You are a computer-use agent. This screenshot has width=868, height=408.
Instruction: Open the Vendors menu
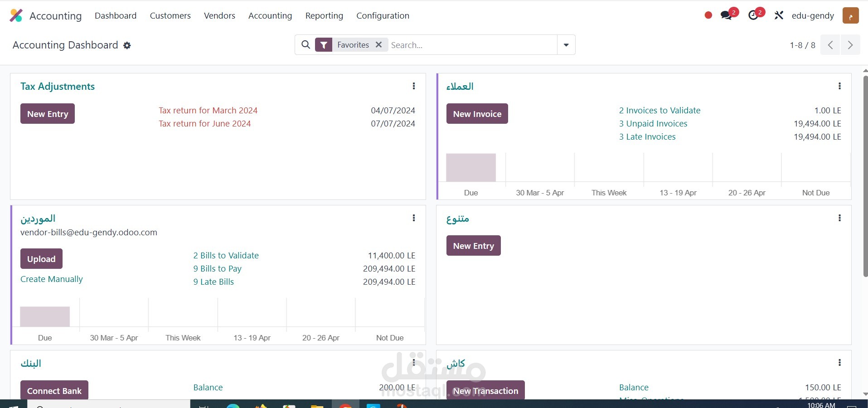click(219, 15)
